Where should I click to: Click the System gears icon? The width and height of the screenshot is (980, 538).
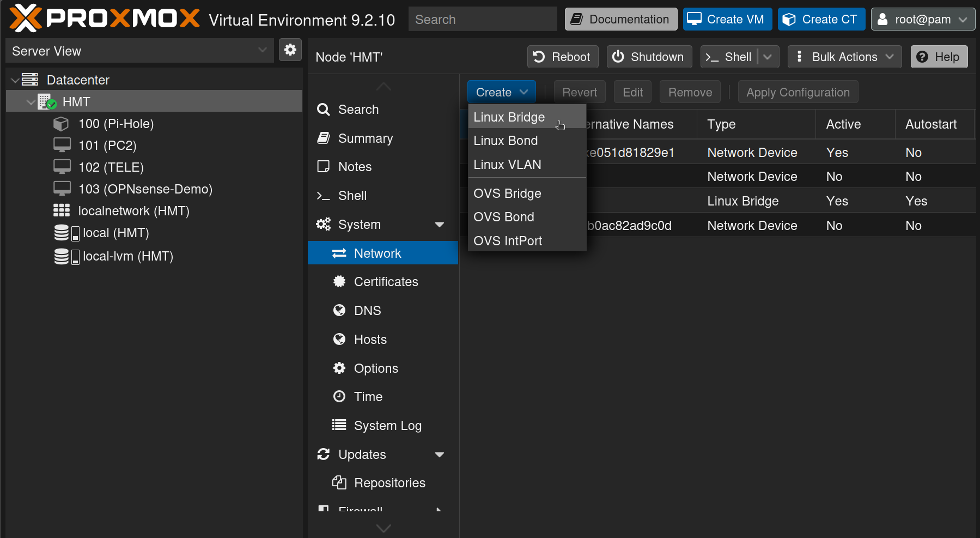pos(324,224)
